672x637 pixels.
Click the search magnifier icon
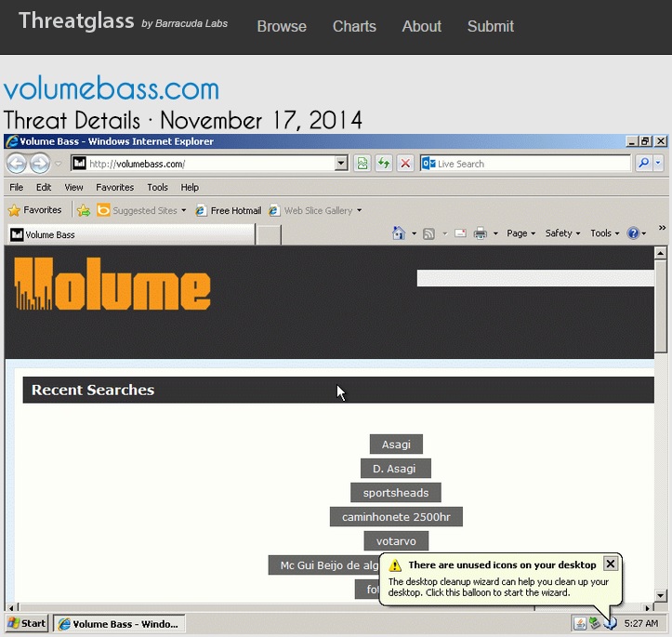pos(644,164)
